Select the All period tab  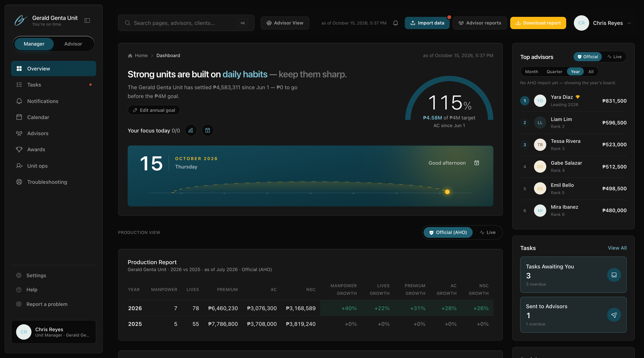(591, 72)
